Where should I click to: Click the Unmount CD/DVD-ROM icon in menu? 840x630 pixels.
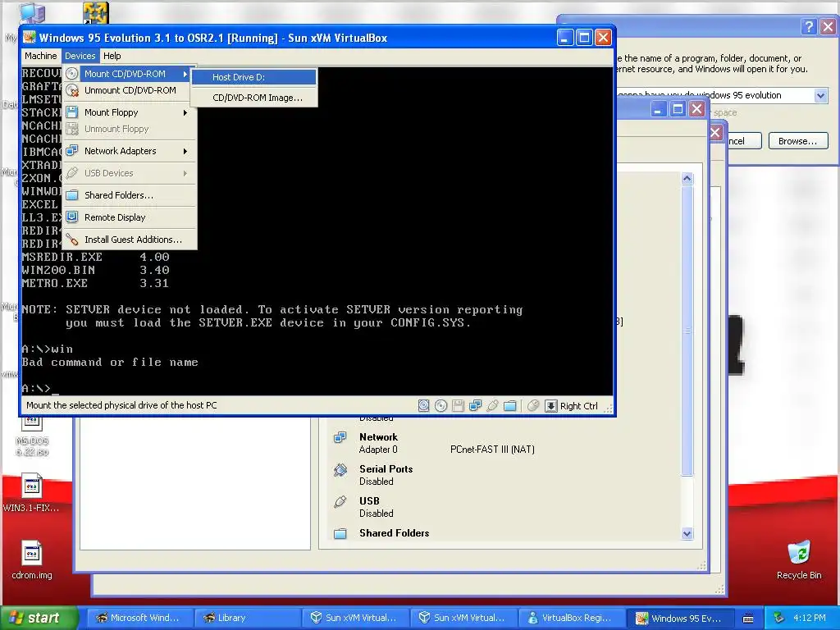point(72,90)
